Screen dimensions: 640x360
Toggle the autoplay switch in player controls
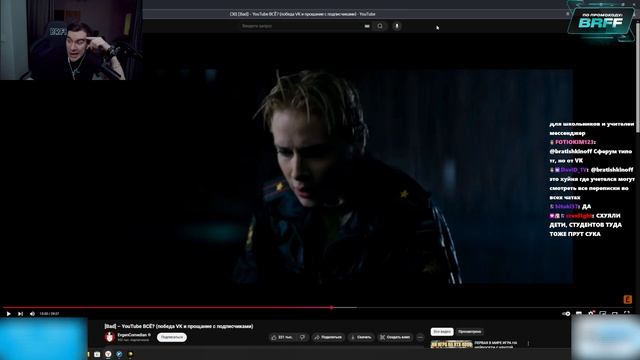pyautogui.click(x=567, y=313)
